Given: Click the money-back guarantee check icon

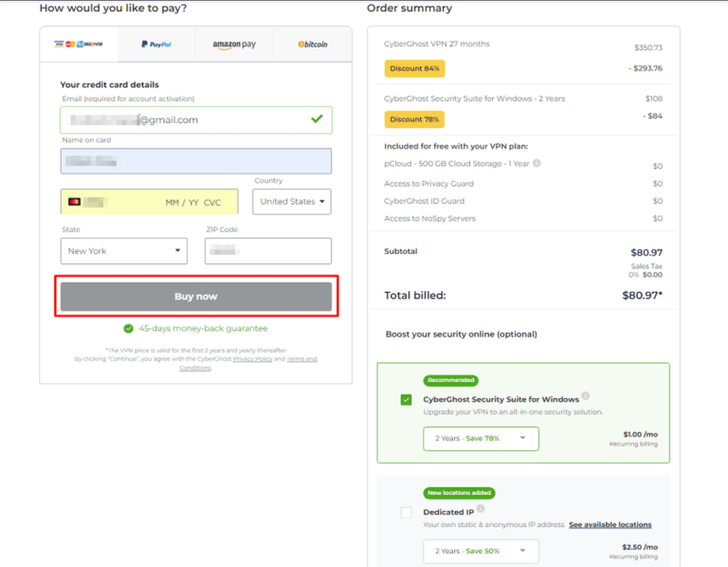Looking at the screenshot, I should (129, 329).
